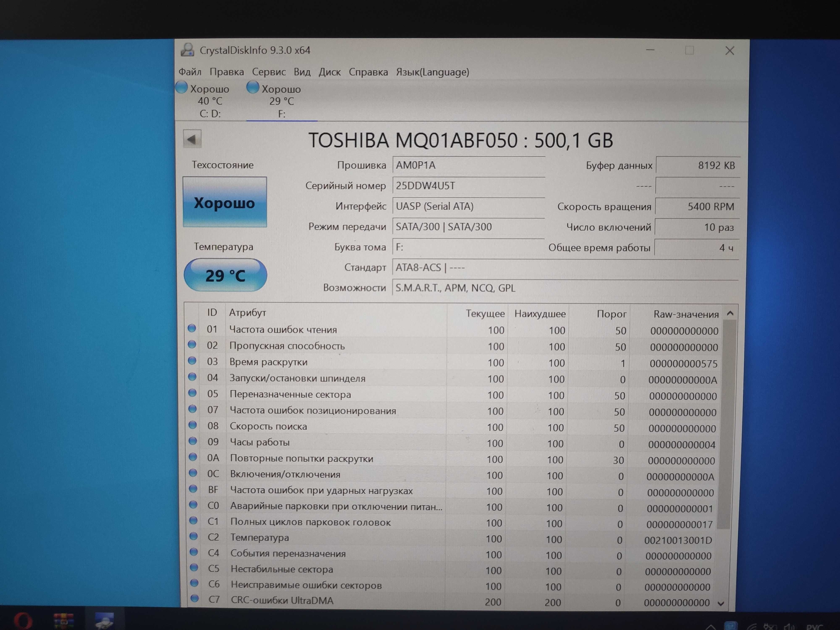Click status dot of row C5 Нестабильные сектора
The image size is (840, 630).
pyautogui.click(x=194, y=568)
